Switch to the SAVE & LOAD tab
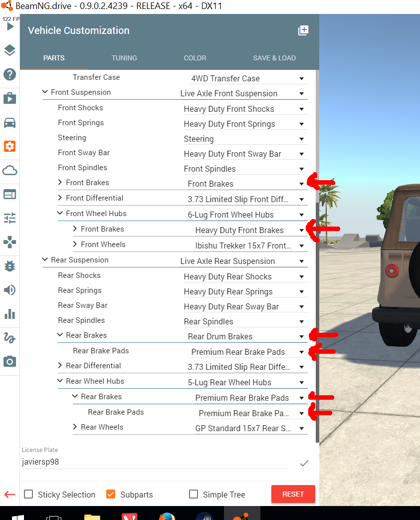Screen dimensions: 420x520 [x=274, y=58]
